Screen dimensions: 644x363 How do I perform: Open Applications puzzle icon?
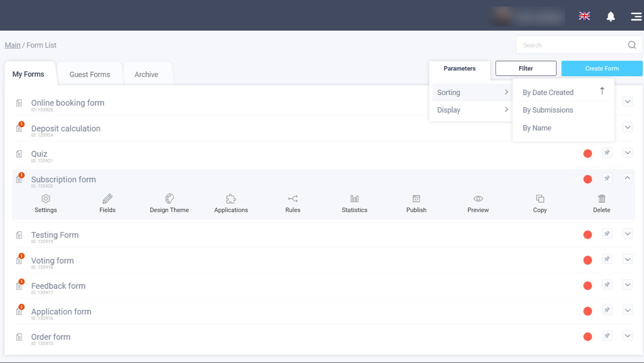tap(231, 199)
